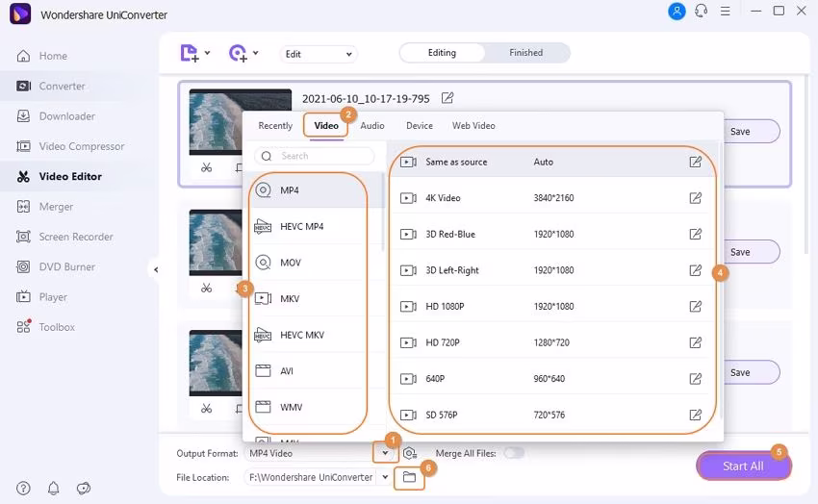Screen dimensions: 818x504
Task: Click the trim scissors under first video
Action: (x=207, y=167)
